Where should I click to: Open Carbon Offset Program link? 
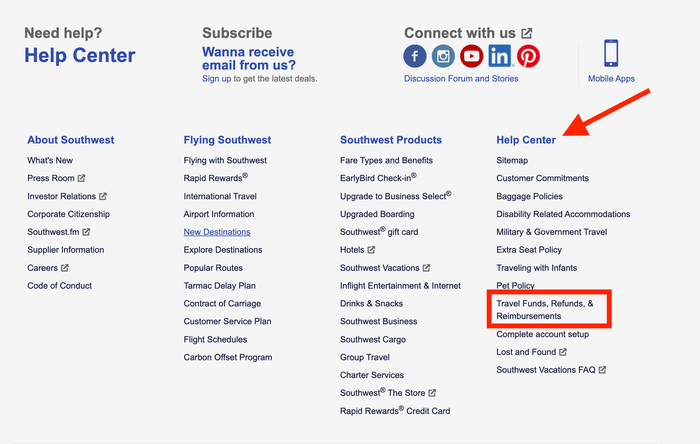228,357
